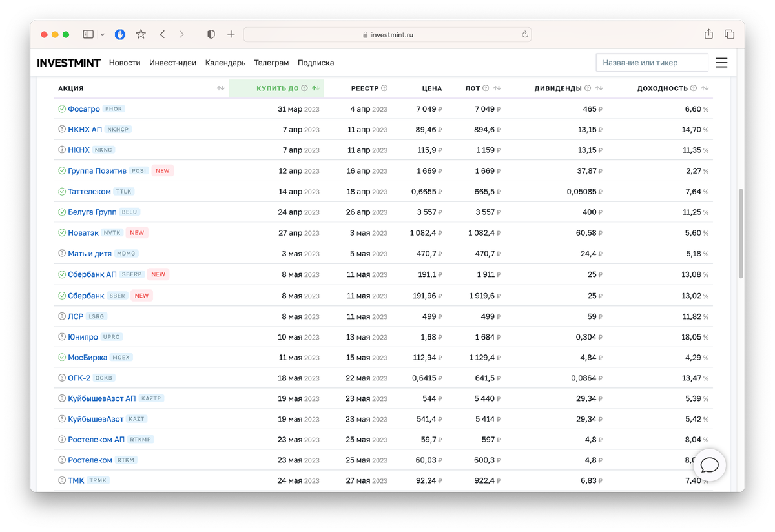The image size is (775, 532).
Task: Open the ТМК stock link
Action: point(76,480)
